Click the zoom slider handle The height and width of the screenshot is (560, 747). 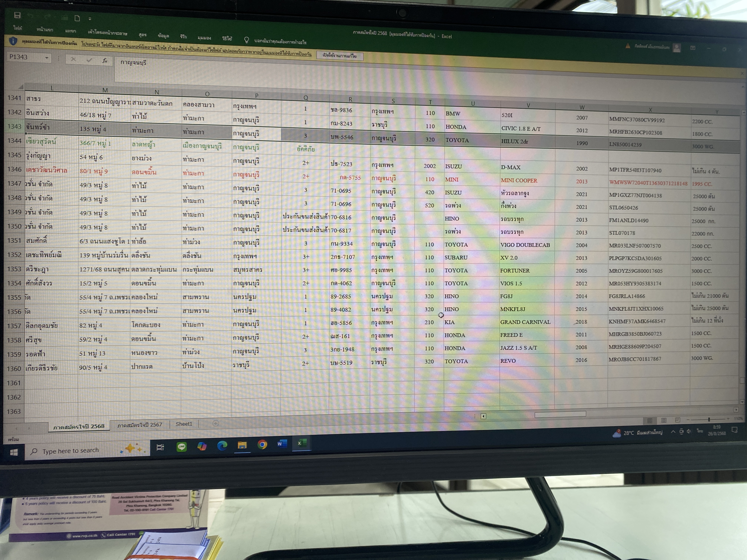click(x=709, y=419)
